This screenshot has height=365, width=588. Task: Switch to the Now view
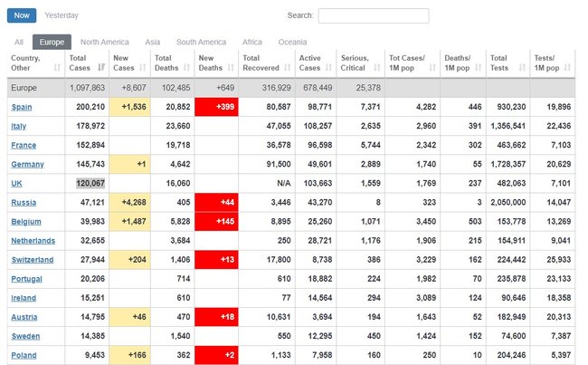tap(22, 15)
